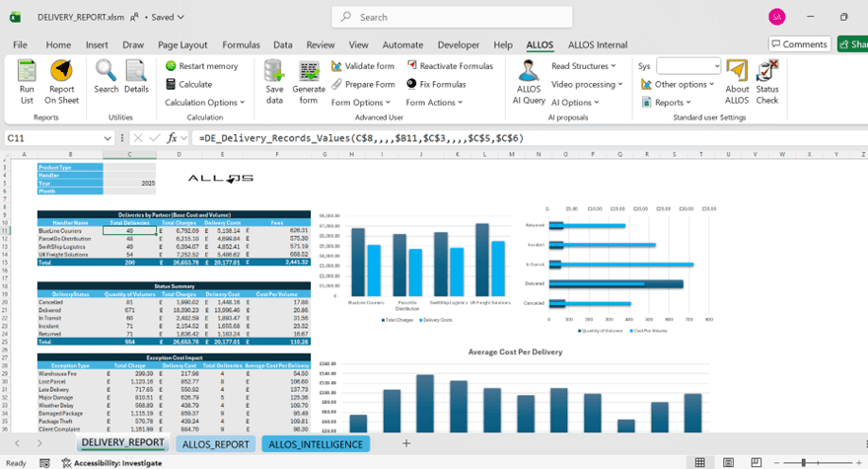Image resolution: width=868 pixels, height=469 pixels.
Task: Click Validate form
Action: [x=363, y=66]
